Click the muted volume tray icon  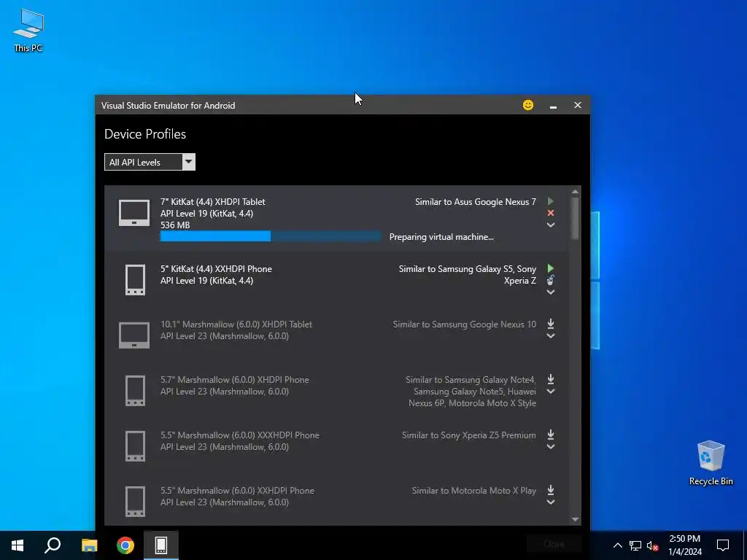point(653,545)
